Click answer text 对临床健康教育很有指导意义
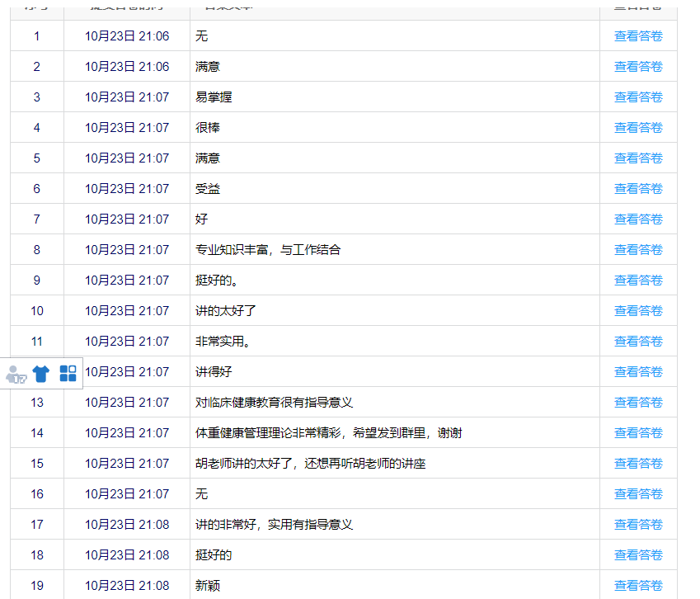 (x=274, y=403)
